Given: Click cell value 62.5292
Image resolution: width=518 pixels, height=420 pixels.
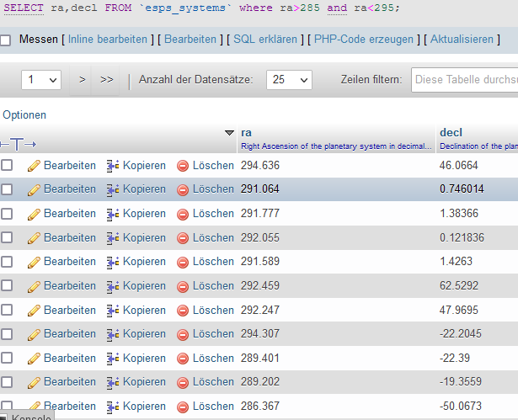Looking at the screenshot, I should point(458,285).
